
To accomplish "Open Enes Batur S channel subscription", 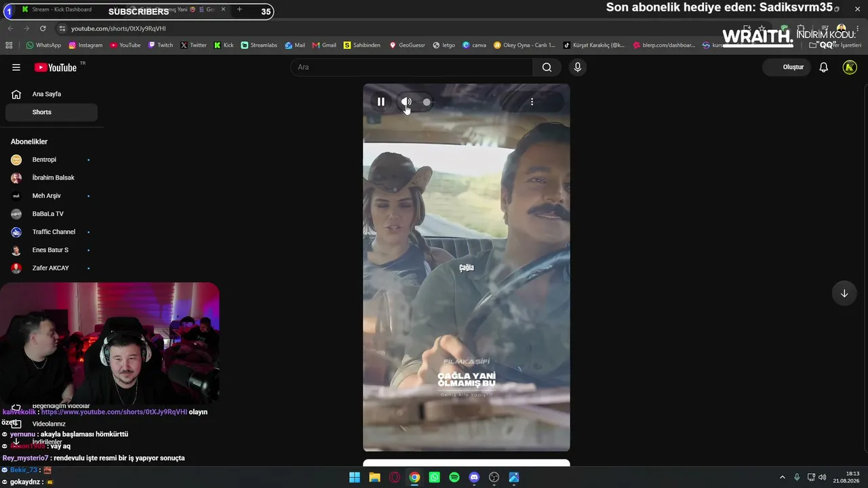I will pyautogui.click(x=52, y=250).
